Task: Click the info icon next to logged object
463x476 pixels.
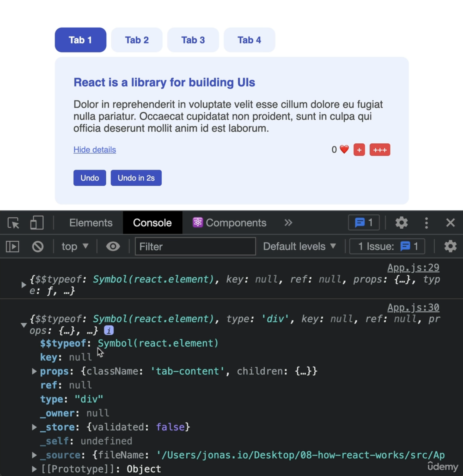Action: click(x=109, y=330)
